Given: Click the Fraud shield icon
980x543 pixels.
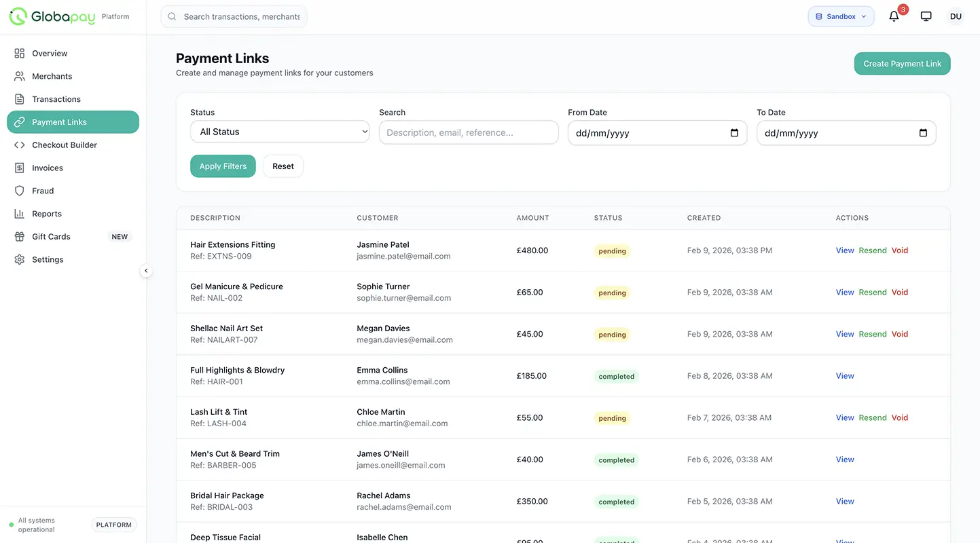Looking at the screenshot, I should tap(19, 191).
